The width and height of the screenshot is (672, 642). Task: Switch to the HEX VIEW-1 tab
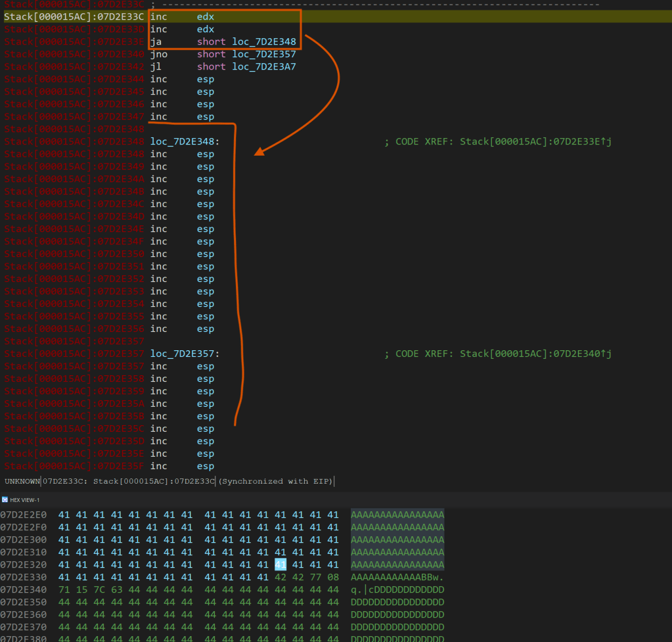(24, 500)
